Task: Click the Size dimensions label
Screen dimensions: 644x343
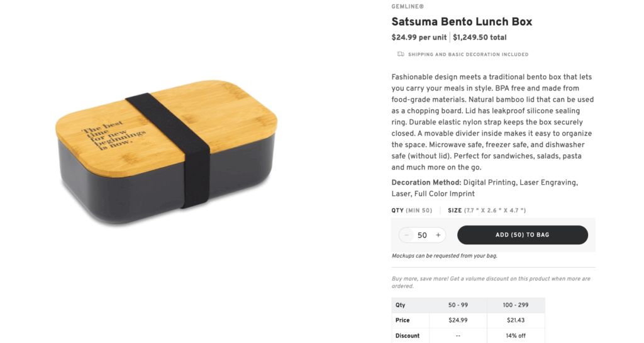Action: coord(487,210)
